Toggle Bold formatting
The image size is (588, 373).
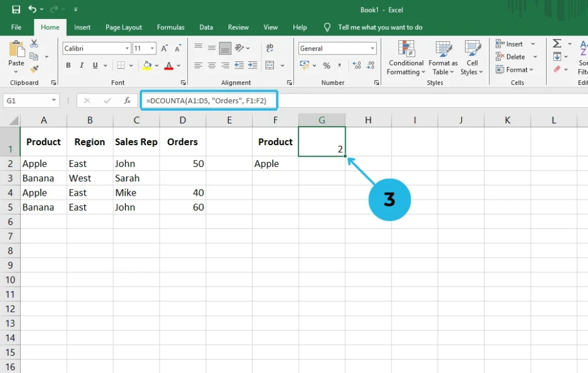click(x=68, y=65)
